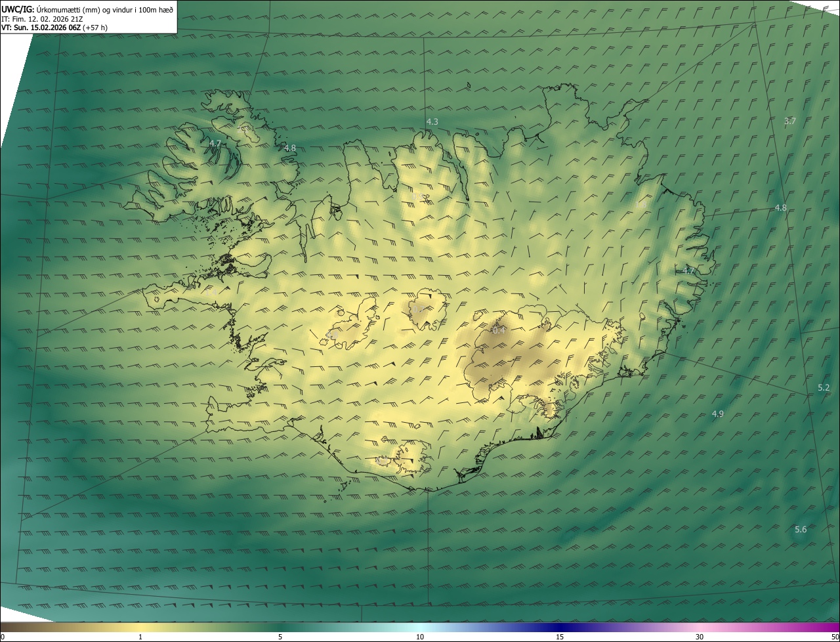
Task: Click the 0 tick on the colour scale
Action: (x=3, y=637)
